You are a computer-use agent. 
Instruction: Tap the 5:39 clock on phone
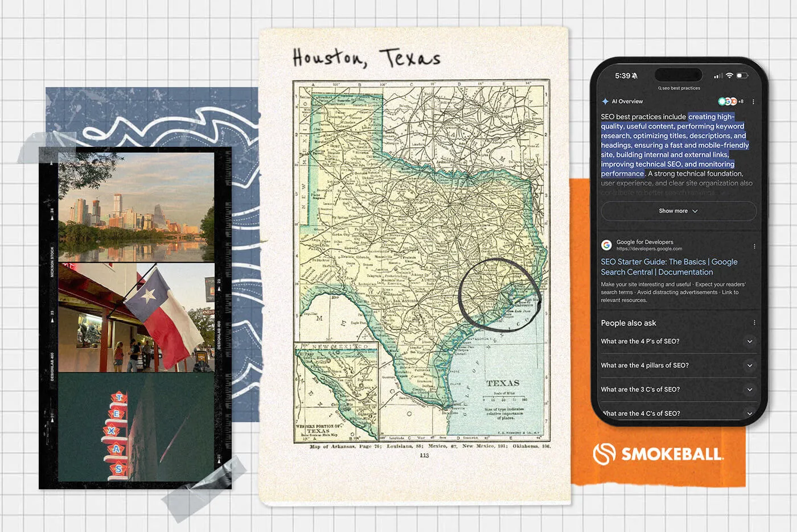coord(622,76)
